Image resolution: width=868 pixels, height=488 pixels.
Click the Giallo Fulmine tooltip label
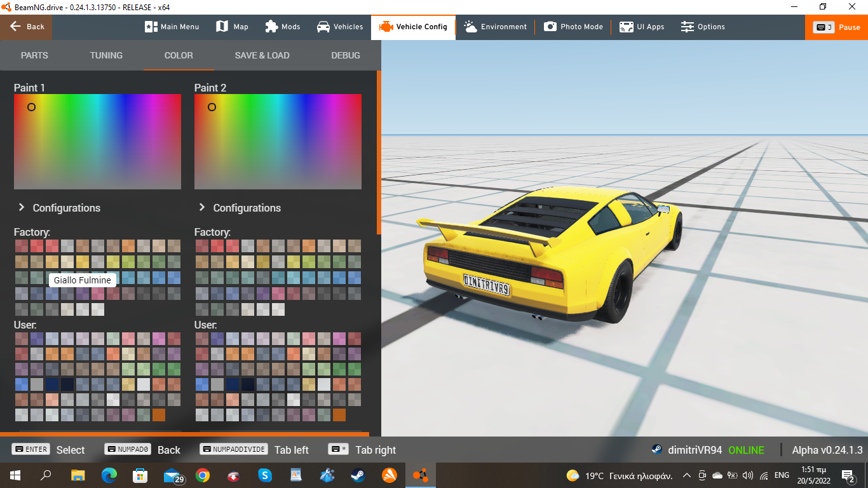82,280
